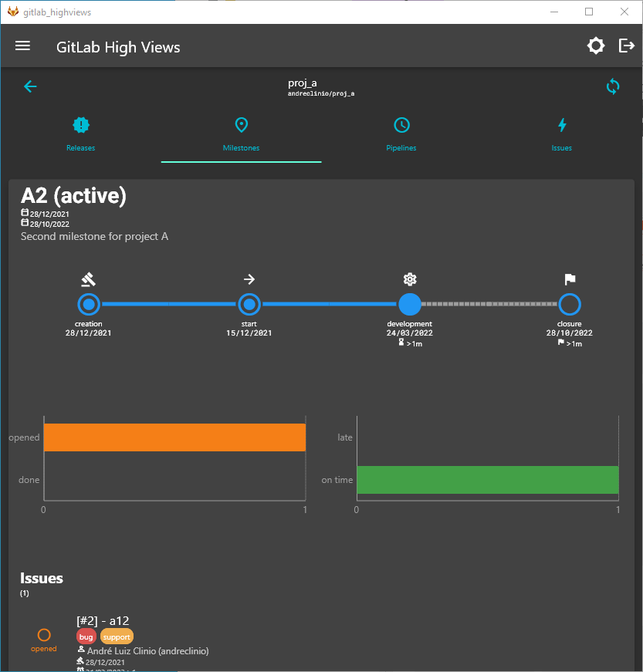This screenshot has height=672, width=643.
Task: Click the 'done' chart axis label
Action: click(x=29, y=480)
